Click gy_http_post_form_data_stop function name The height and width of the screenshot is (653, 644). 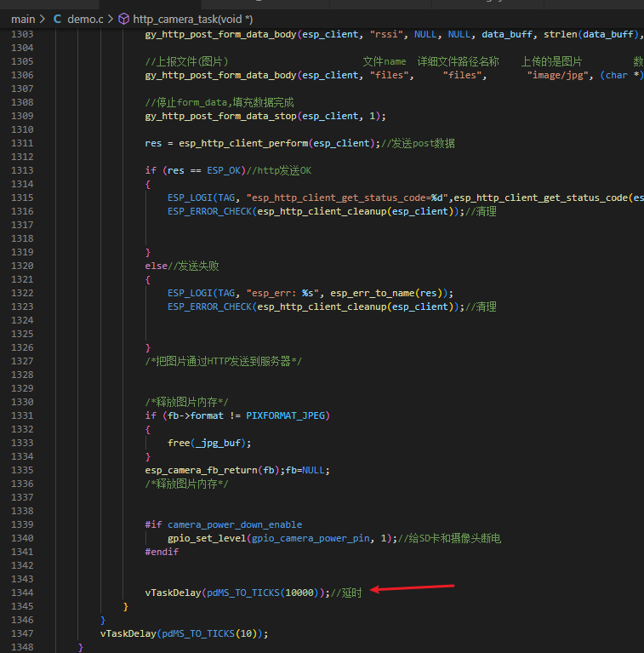click(x=220, y=116)
